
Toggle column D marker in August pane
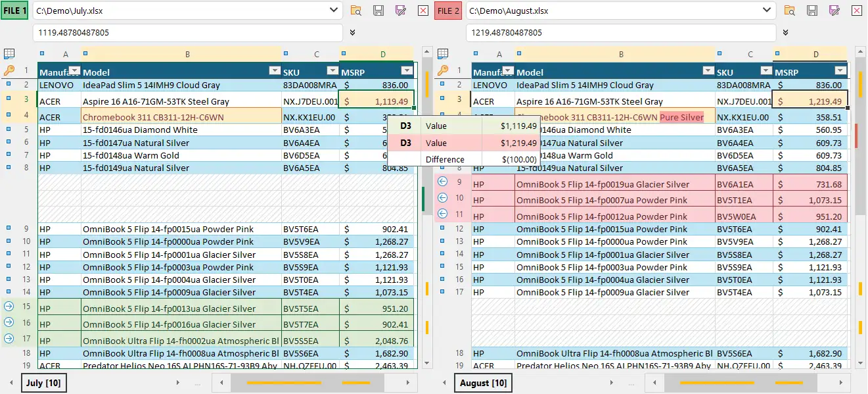(x=777, y=53)
